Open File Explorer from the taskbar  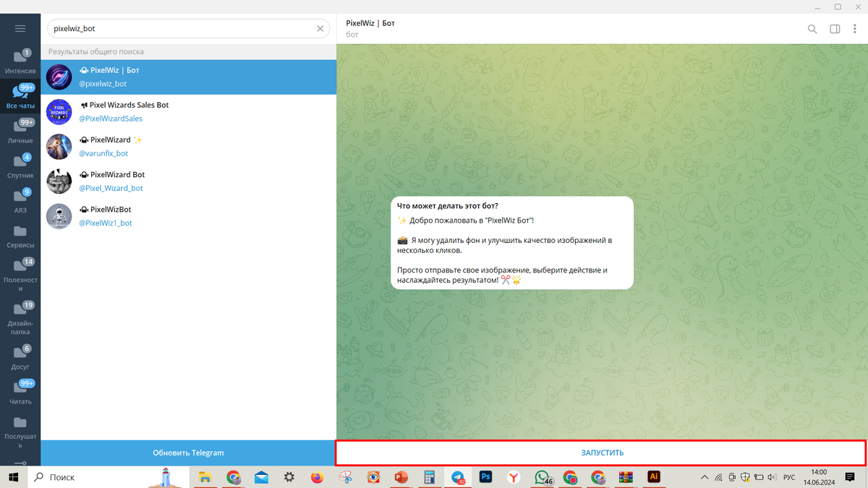pyautogui.click(x=205, y=477)
